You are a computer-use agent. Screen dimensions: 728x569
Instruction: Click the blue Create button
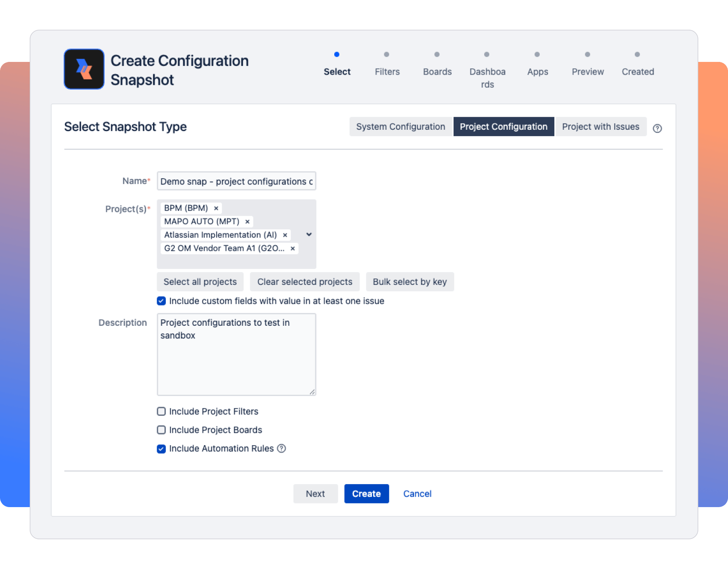(366, 494)
